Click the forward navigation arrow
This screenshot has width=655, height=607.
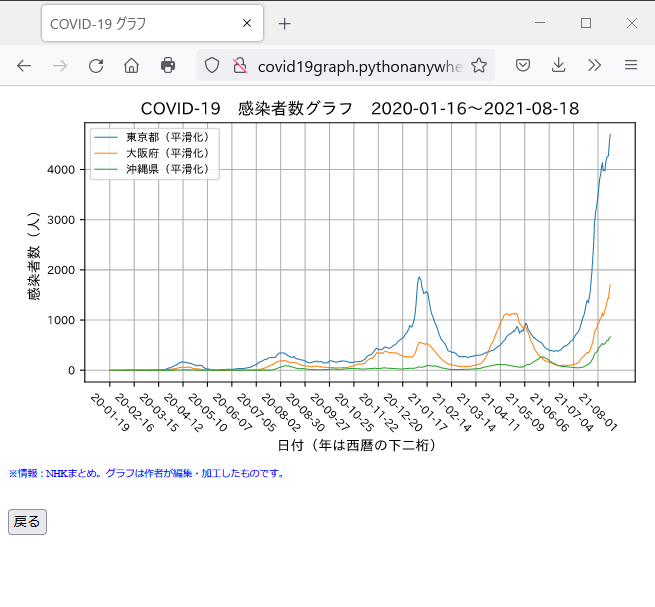pyautogui.click(x=60, y=66)
